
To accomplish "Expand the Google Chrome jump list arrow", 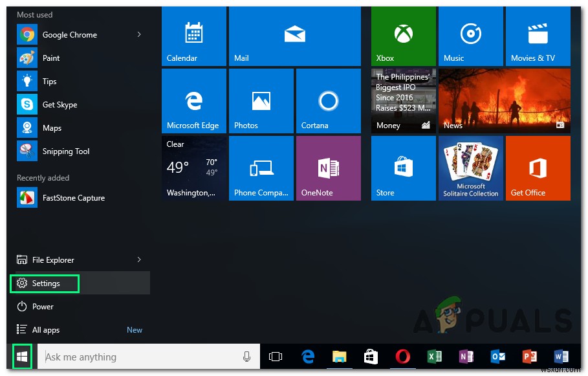I will click(139, 35).
